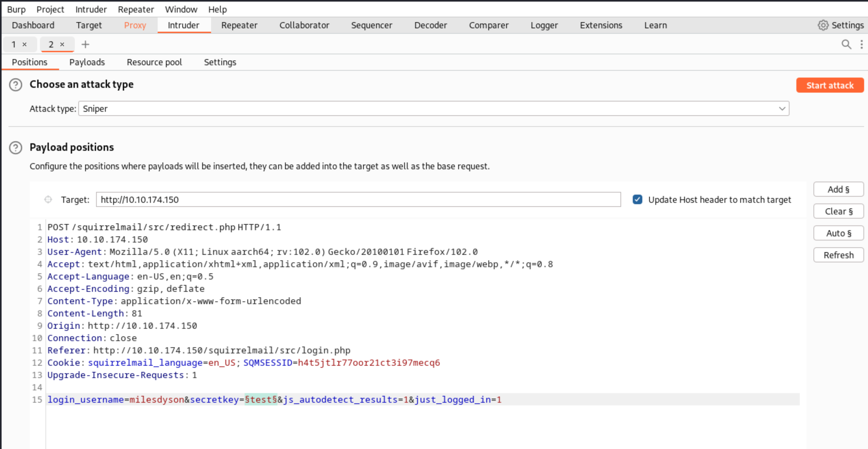Add a new Intruder tab with plus icon
This screenshot has width=868, height=449.
point(85,44)
